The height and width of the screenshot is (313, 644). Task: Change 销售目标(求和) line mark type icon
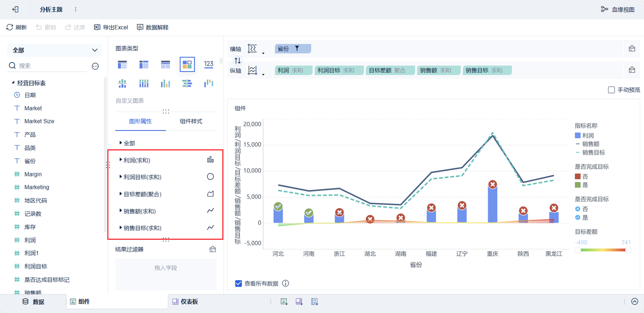(x=210, y=227)
